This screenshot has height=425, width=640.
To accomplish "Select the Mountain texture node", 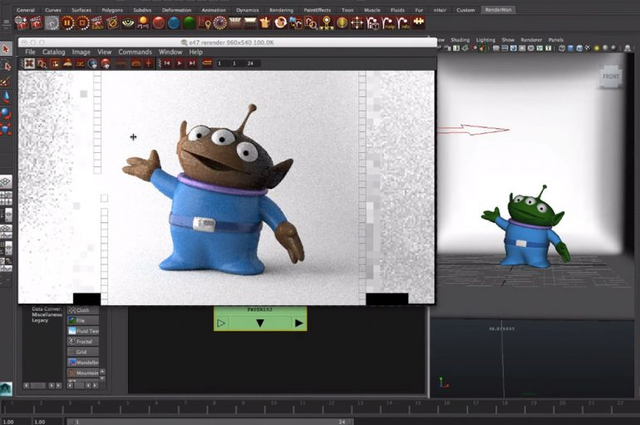I will coord(83,373).
